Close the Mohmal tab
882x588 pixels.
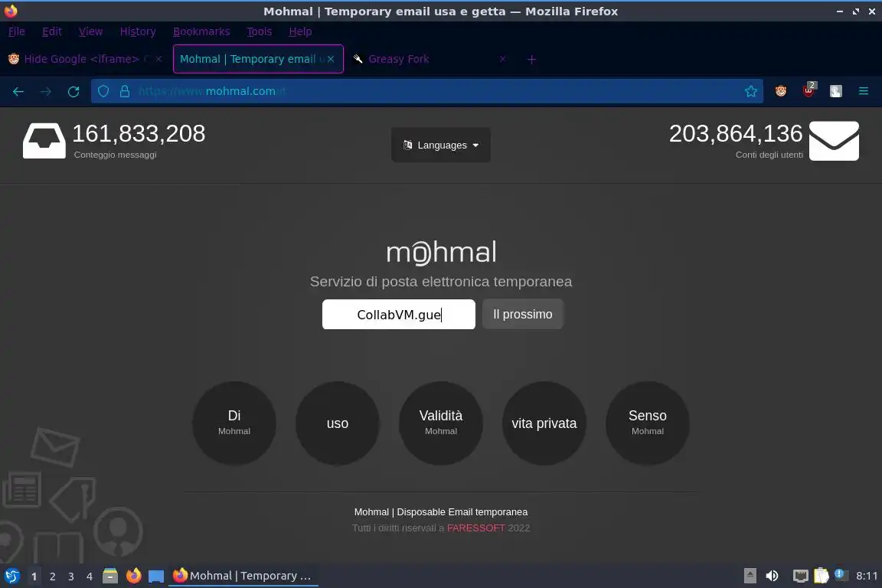point(331,58)
